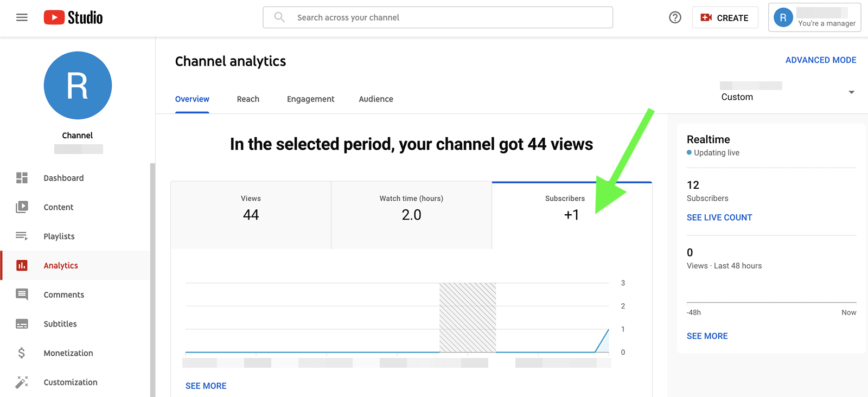Open the account manager menu
The width and height of the screenshot is (868, 397).
point(814,18)
